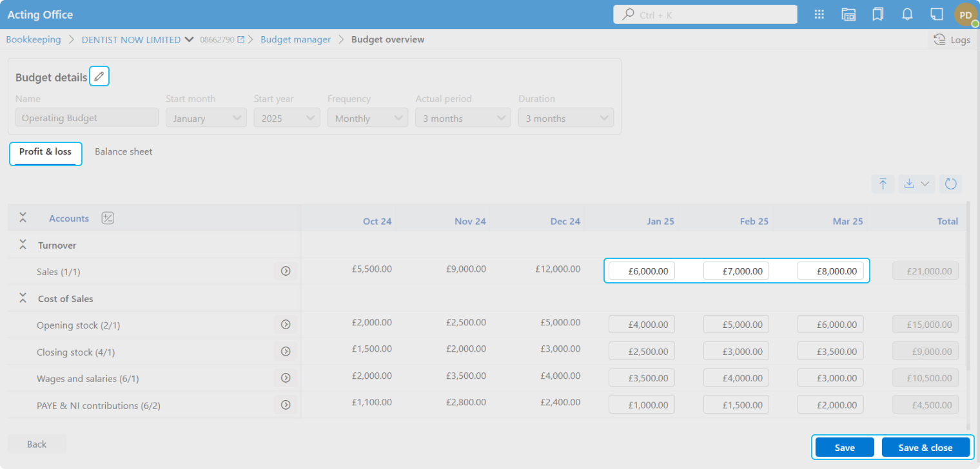Image resolution: width=980 pixels, height=469 pixels.
Task: Click the refresh icon above the table
Action: [x=950, y=184]
